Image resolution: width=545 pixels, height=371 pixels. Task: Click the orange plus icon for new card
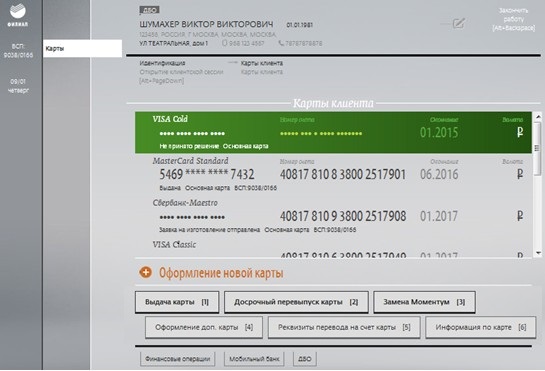(x=146, y=272)
